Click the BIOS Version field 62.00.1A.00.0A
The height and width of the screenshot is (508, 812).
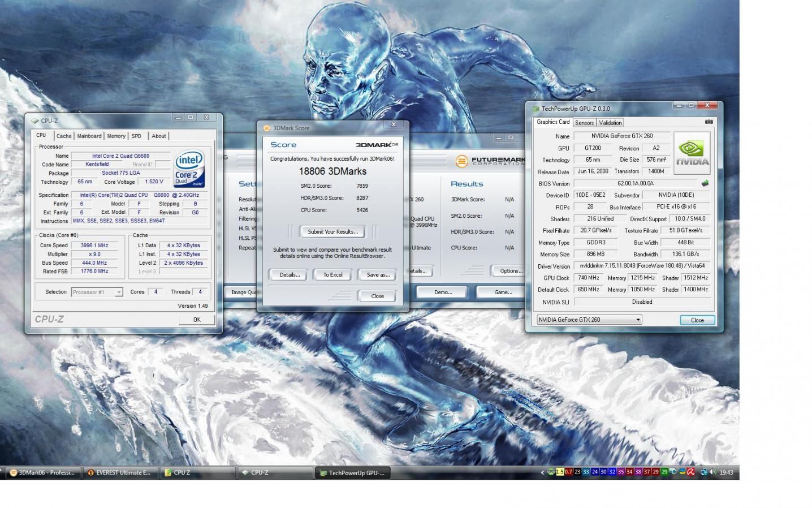636,183
